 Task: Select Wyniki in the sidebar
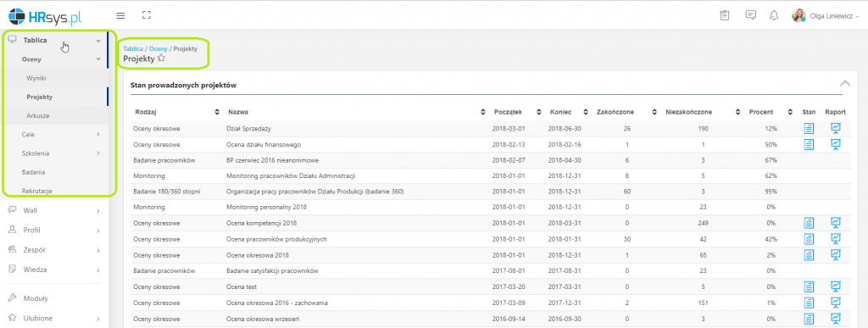click(36, 78)
